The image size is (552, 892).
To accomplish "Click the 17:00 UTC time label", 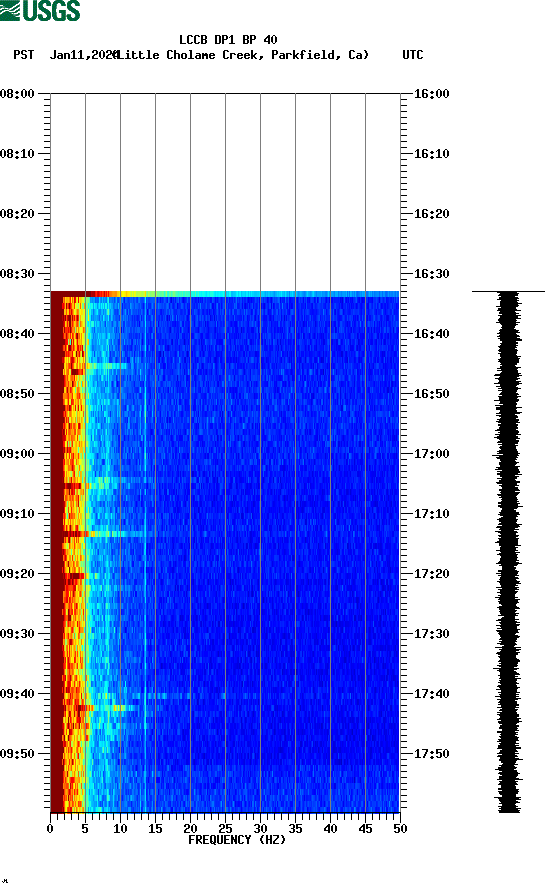I will click(x=431, y=453).
